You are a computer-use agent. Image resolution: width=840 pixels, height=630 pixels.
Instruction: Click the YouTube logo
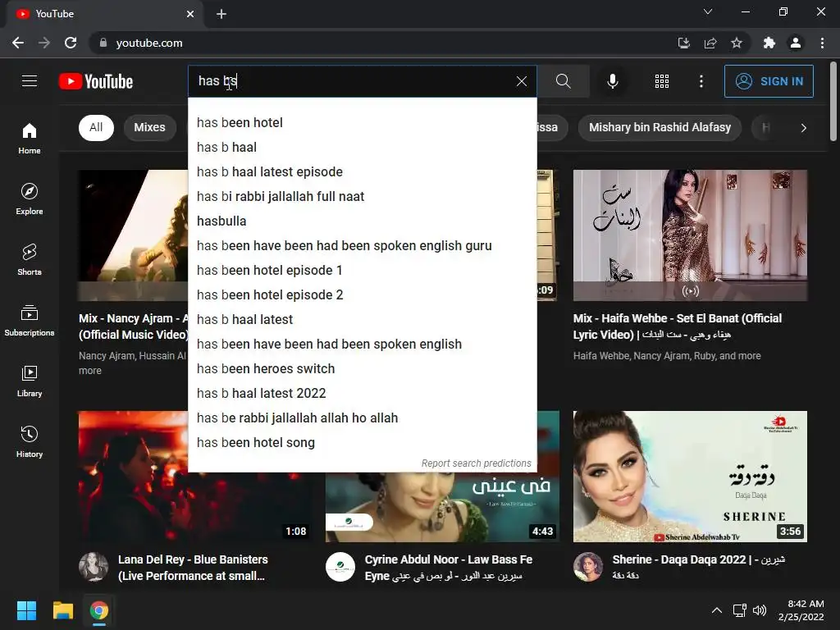click(96, 81)
